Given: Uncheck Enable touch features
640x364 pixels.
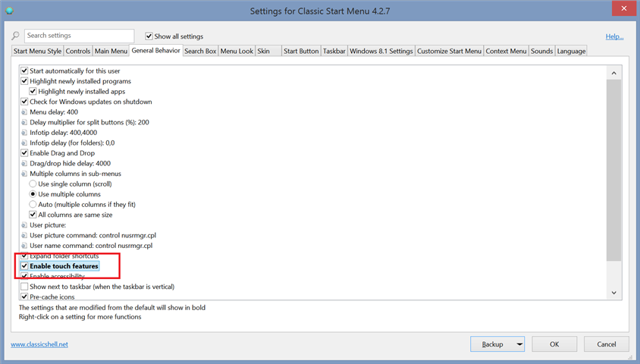Looking at the screenshot, I should click(24, 266).
